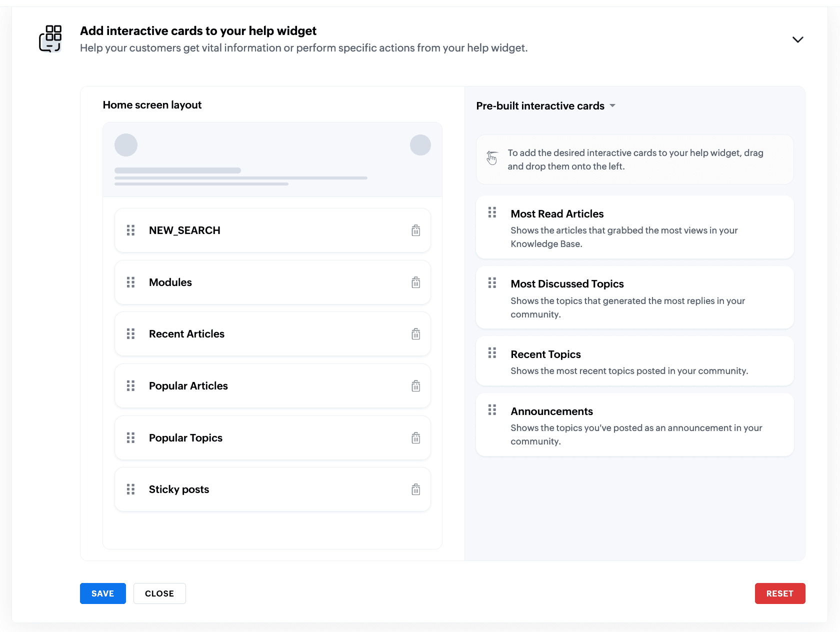Open the Pre-built interactive cards dropdown

pos(612,106)
